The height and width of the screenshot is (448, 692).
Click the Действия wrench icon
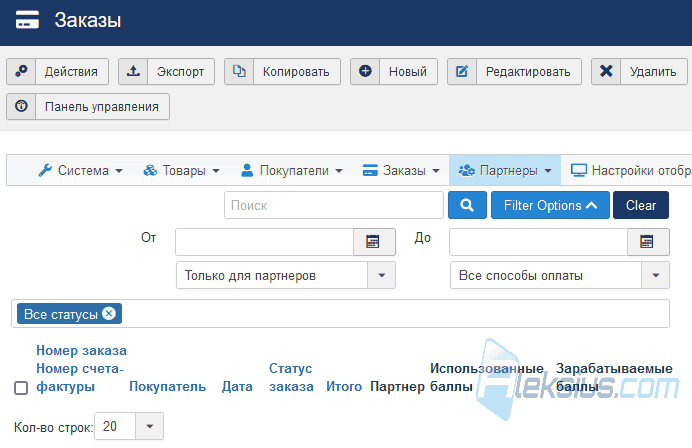click(21, 71)
